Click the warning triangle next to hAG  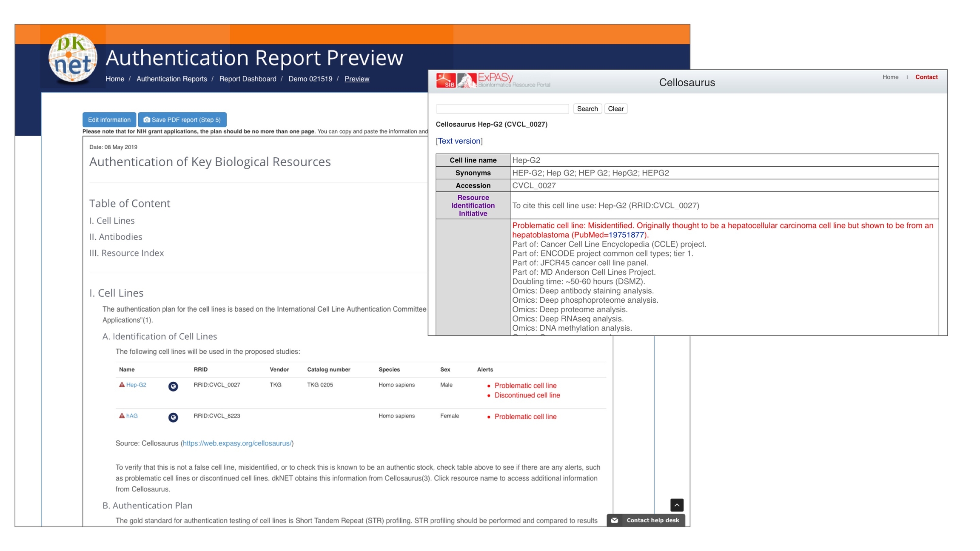click(122, 415)
